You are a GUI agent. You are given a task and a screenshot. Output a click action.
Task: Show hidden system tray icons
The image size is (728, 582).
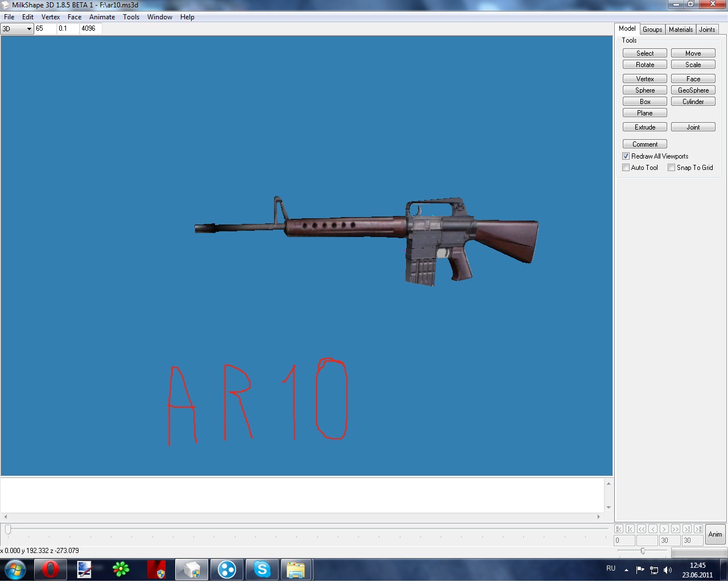click(x=626, y=570)
